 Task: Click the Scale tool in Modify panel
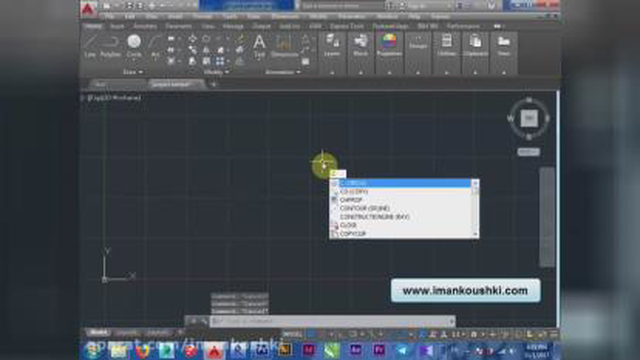click(x=206, y=61)
